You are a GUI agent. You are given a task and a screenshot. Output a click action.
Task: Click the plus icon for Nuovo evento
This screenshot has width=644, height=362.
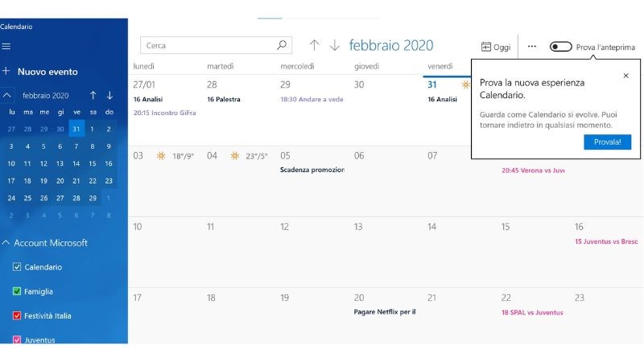(x=6, y=71)
